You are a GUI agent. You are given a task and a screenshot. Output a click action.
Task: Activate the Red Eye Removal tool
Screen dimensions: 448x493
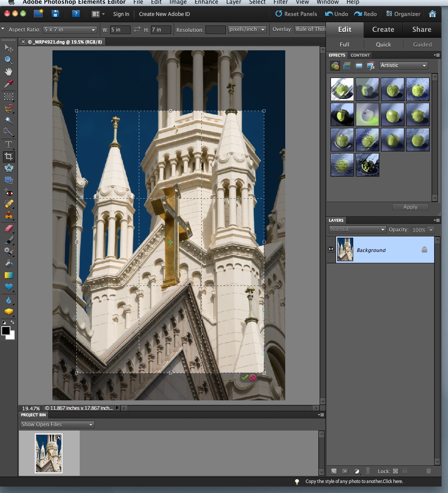tap(8, 192)
